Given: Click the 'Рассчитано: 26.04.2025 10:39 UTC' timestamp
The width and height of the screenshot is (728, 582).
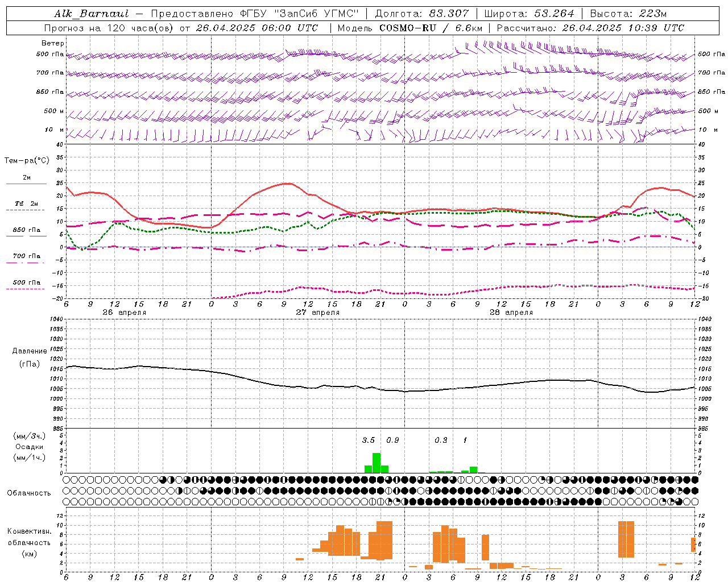Looking at the screenshot, I should (590, 28).
